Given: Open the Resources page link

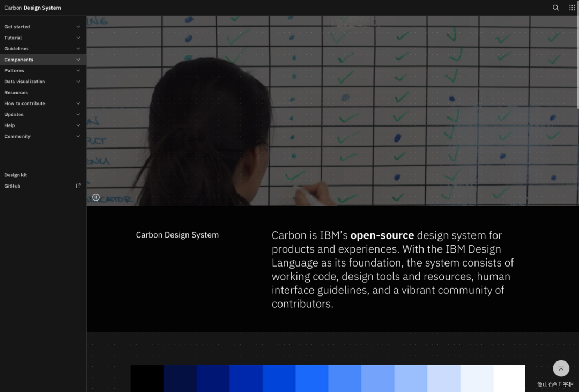Looking at the screenshot, I should click(x=43, y=92).
